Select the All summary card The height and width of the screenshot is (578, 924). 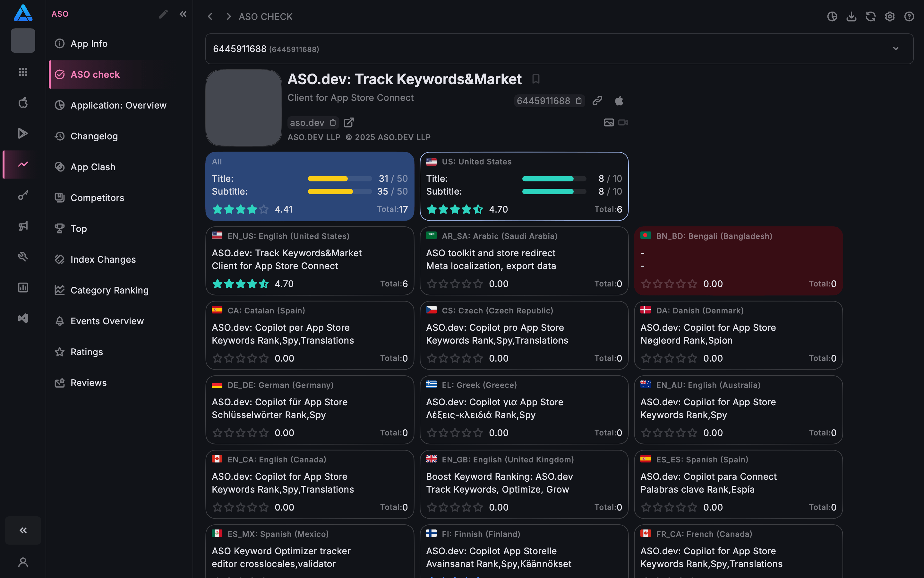310,186
